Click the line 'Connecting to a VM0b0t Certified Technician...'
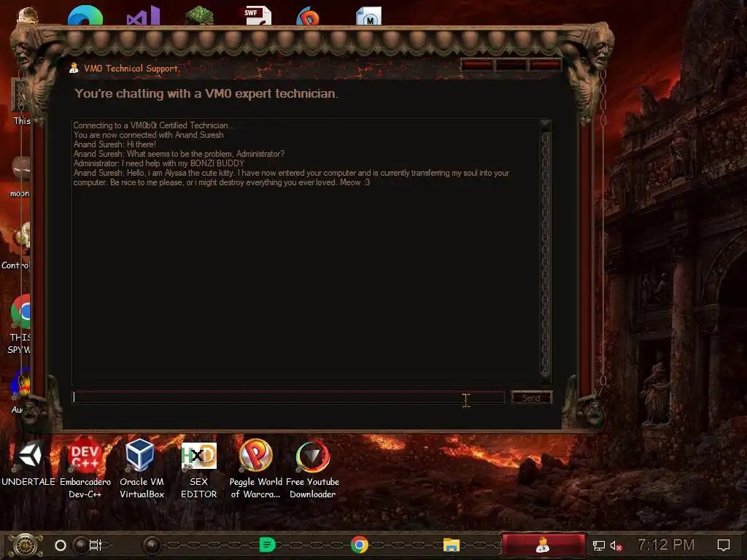Viewport: 747px width, 560px height. click(x=154, y=125)
